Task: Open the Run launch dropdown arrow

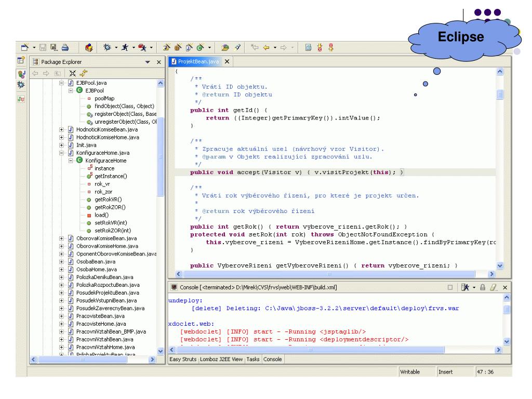Action: (x=134, y=47)
